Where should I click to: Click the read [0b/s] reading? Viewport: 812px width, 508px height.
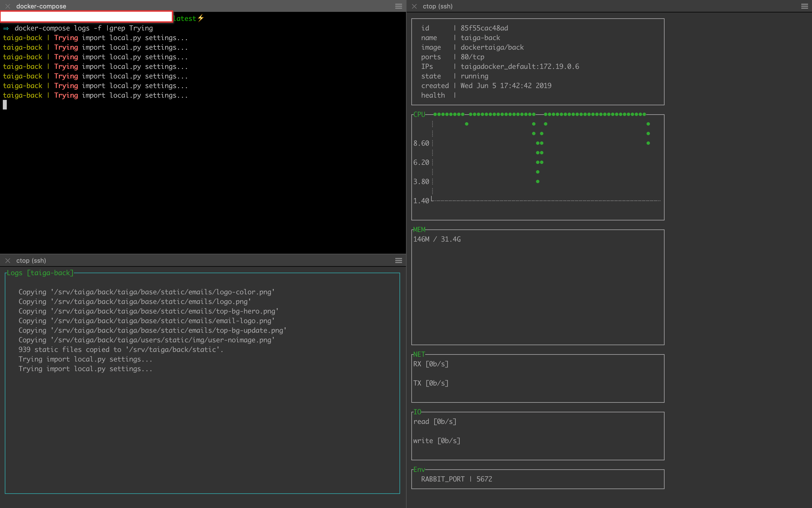435,421
